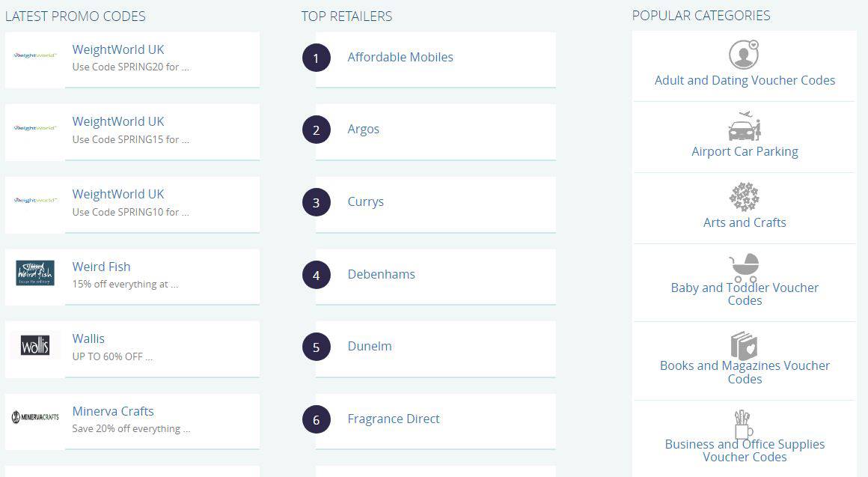The width and height of the screenshot is (868, 477).
Task: Click the Airport Car Parking car icon
Action: coord(744,127)
